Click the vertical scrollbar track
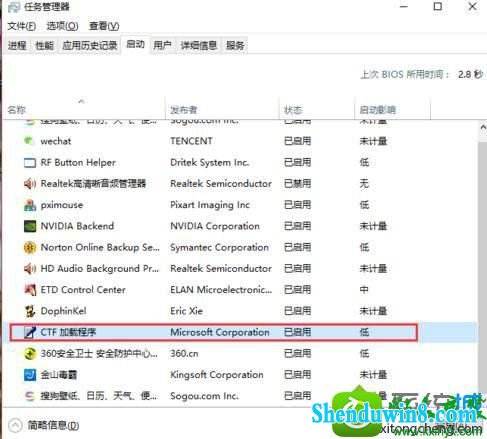 pos(482,267)
